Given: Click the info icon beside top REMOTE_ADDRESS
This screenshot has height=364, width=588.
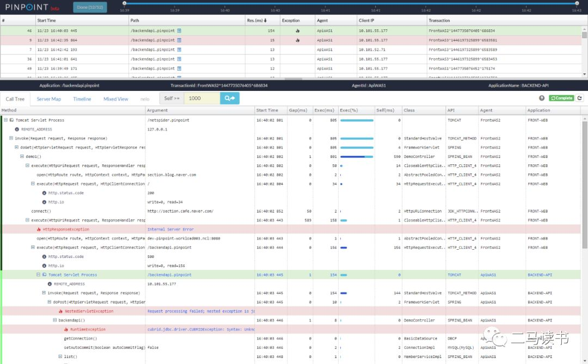Looking at the screenshot, I should 17,129.
